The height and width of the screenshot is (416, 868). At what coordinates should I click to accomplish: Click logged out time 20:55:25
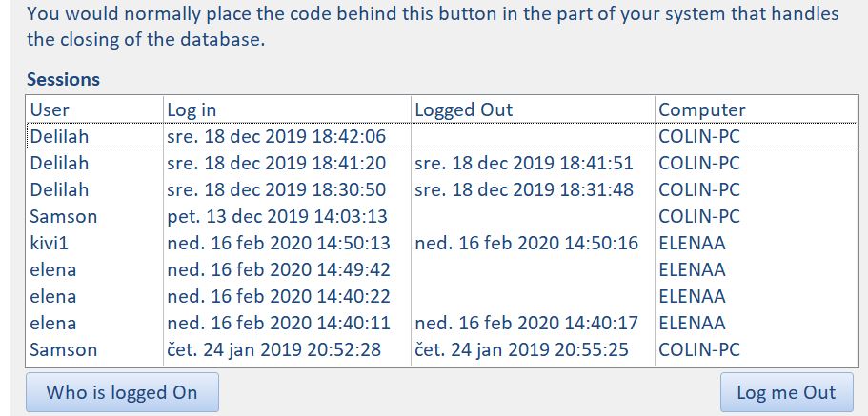pos(522,349)
